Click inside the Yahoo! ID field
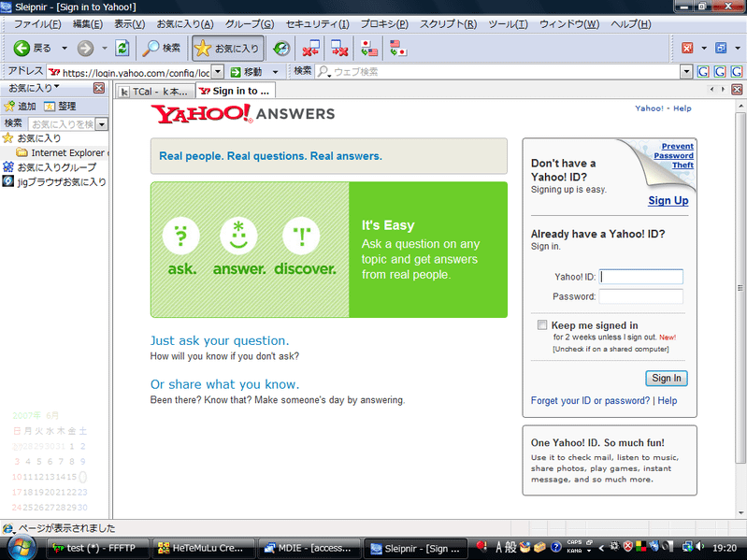Screen dimensions: 747x560 point(640,277)
